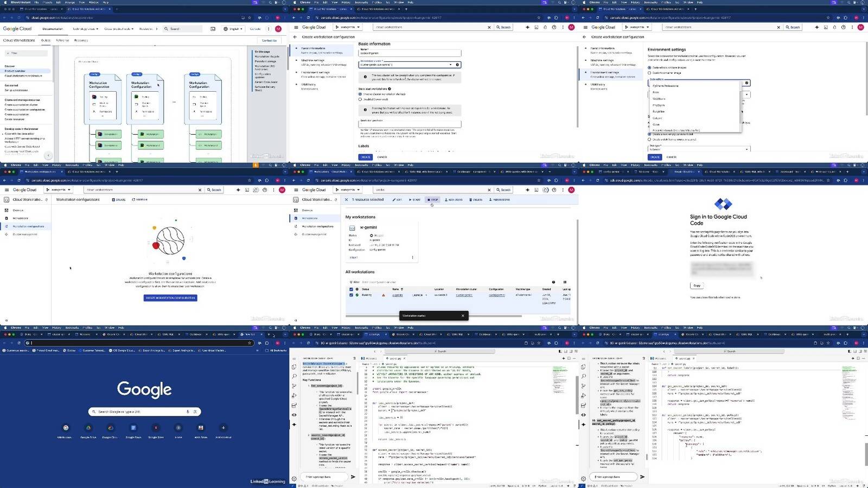Open settings gear in left code editor
The height and width of the screenshot is (488, 868).
pos(294,478)
